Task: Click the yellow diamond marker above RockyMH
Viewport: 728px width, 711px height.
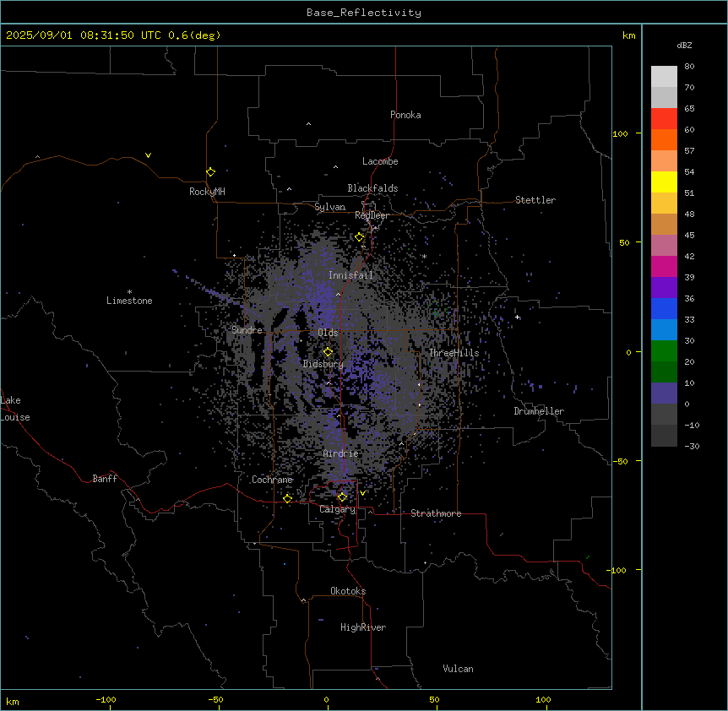Action: point(211,172)
